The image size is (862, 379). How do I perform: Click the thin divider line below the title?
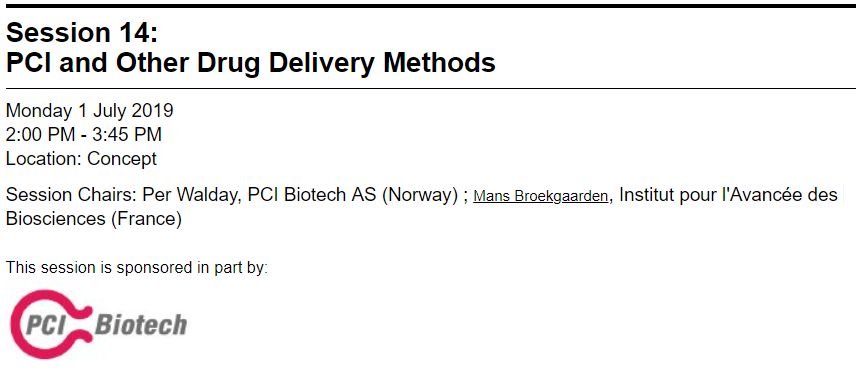pyautogui.click(x=431, y=88)
